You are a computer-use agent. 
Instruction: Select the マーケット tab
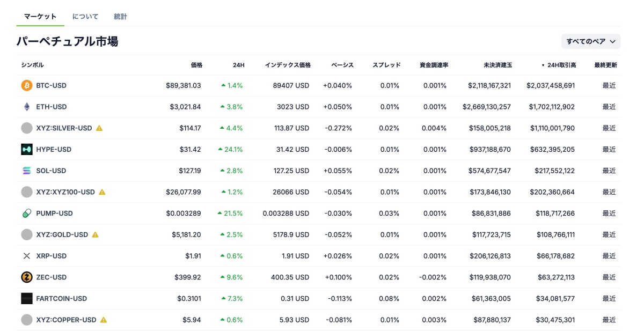click(x=40, y=17)
